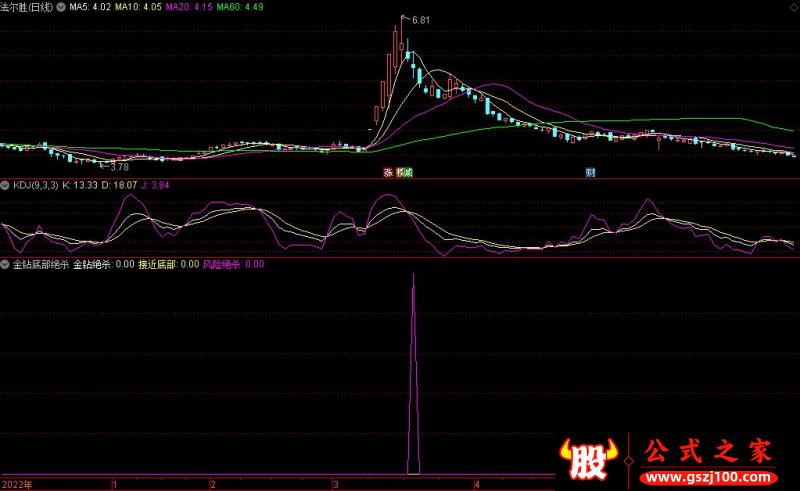Click the 3.78 low price label
800x491 pixels.
pyautogui.click(x=119, y=167)
